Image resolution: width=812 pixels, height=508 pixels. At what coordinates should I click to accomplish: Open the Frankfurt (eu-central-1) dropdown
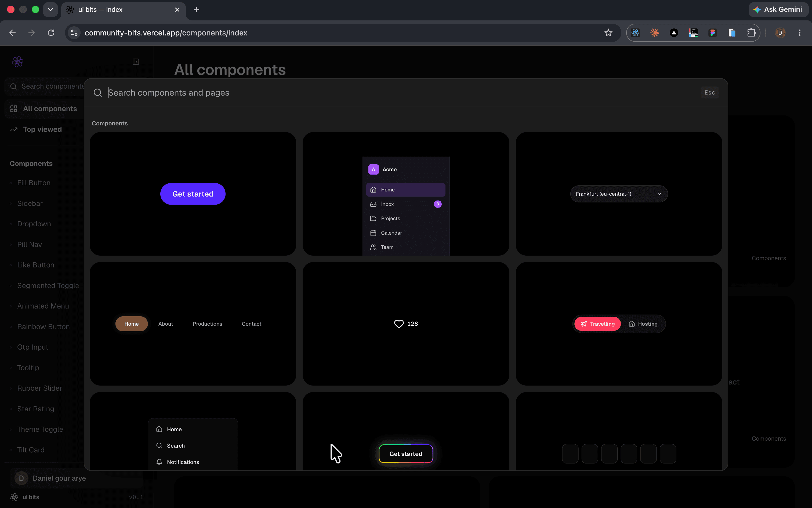[618, 194]
